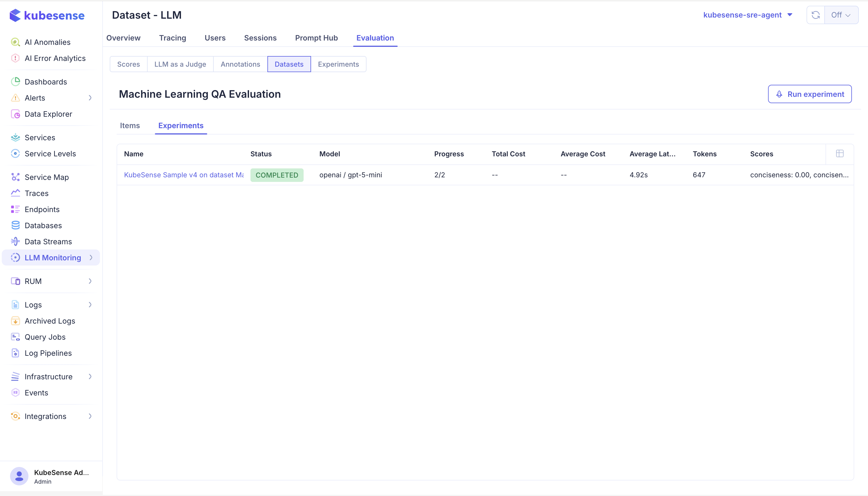
Task: Switch to dataset Items tab
Action: [130, 125]
